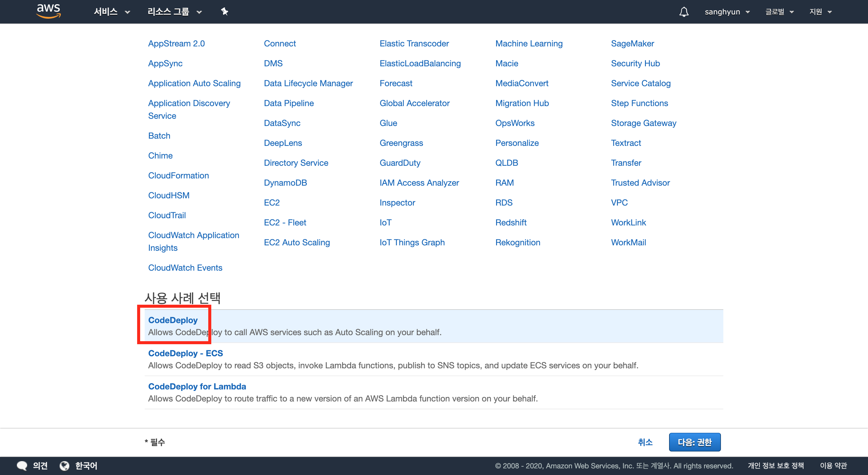Choose the EC2 Auto Scaling service
This screenshot has width=868, height=475.
pyautogui.click(x=297, y=242)
